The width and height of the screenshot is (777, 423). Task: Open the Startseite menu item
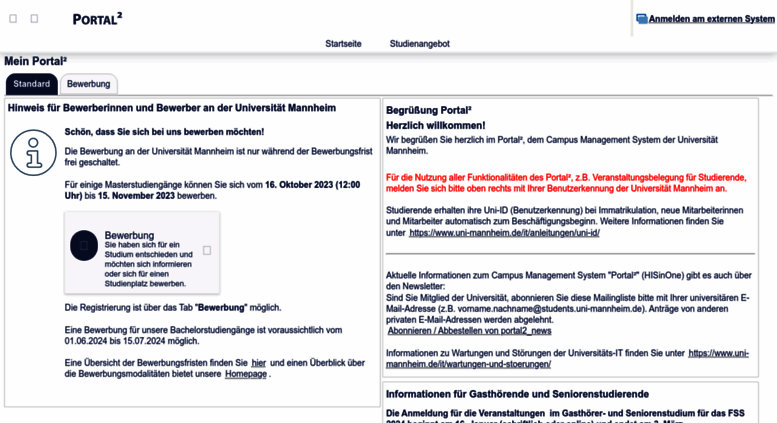(x=343, y=44)
